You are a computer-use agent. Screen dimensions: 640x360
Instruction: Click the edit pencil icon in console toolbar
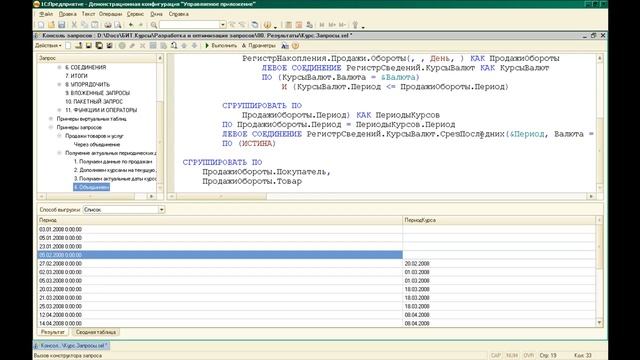click(132, 46)
